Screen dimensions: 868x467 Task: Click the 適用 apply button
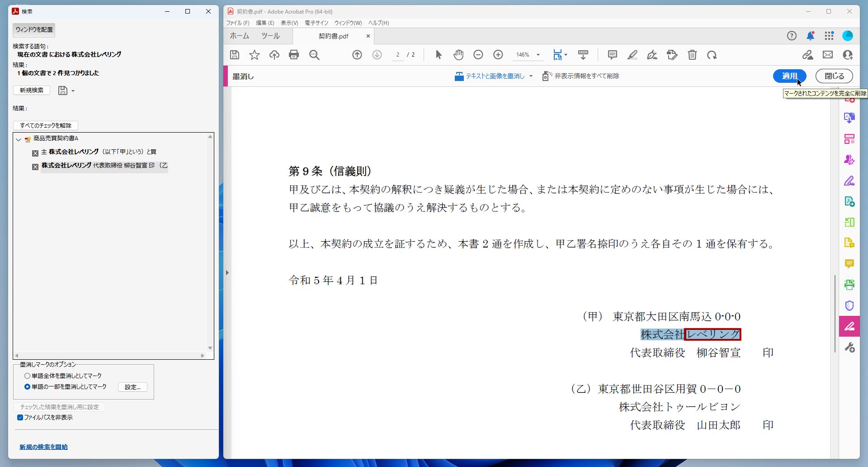click(x=789, y=76)
